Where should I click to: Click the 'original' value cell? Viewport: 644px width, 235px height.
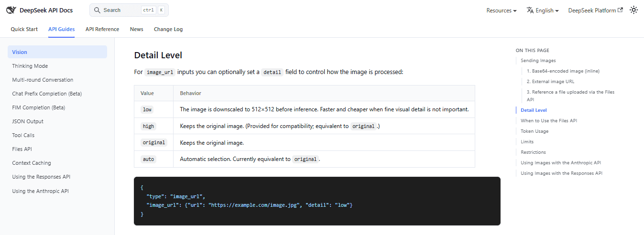pyautogui.click(x=153, y=142)
